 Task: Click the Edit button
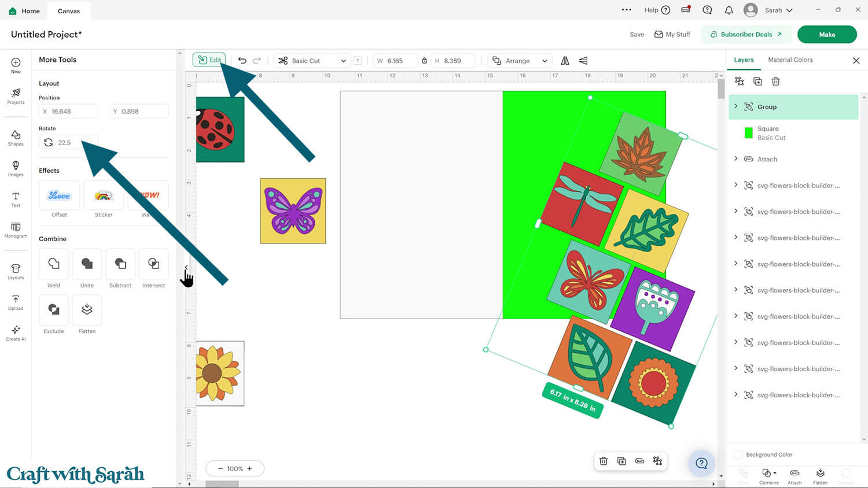point(209,60)
